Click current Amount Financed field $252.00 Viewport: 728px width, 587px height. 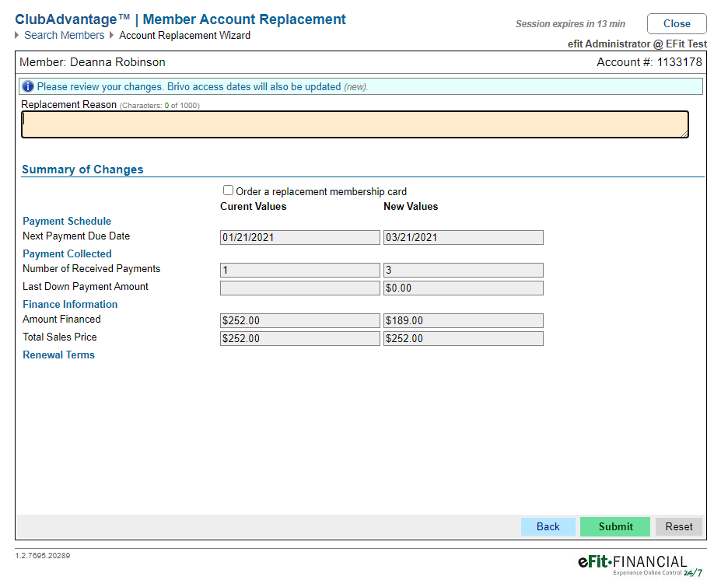(300, 320)
